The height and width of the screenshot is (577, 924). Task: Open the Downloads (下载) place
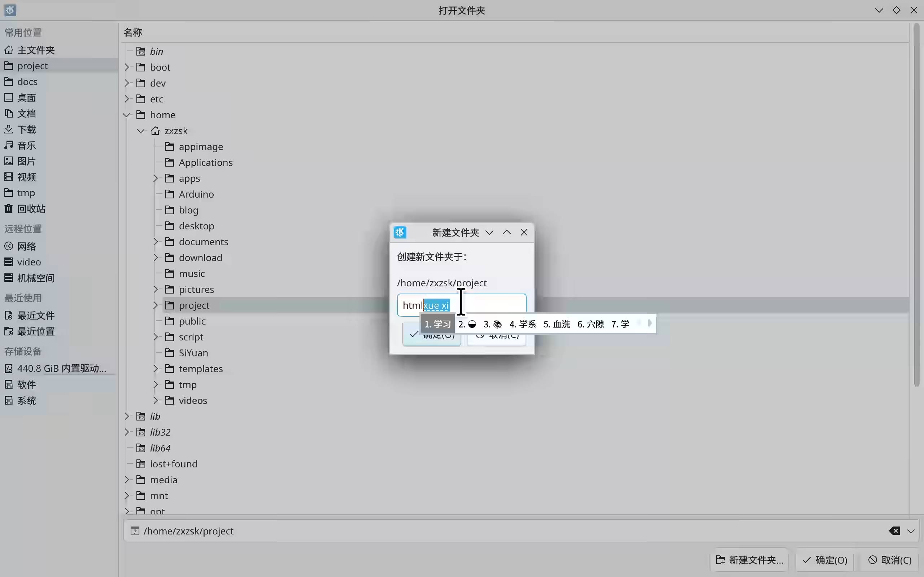pos(26,129)
